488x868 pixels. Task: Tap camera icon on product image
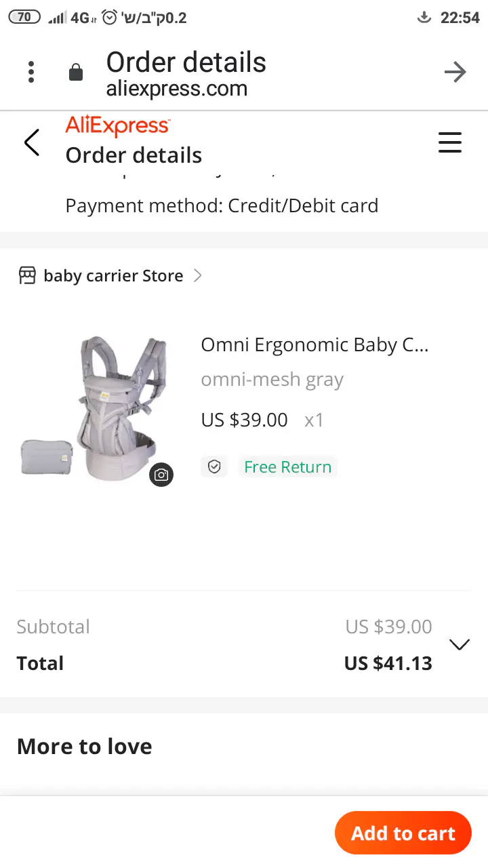click(x=161, y=475)
